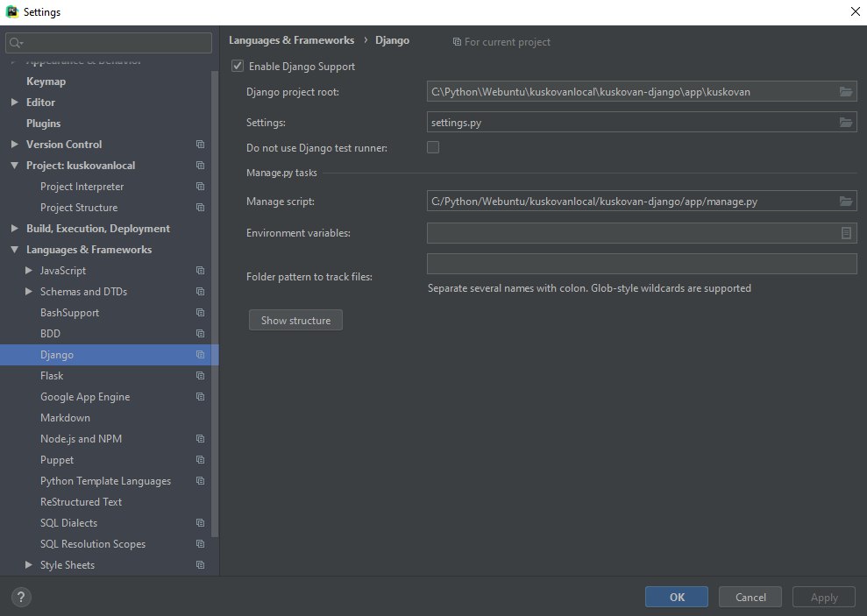Select Project Interpreter settings
867x616 pixels.
point(82,186)
